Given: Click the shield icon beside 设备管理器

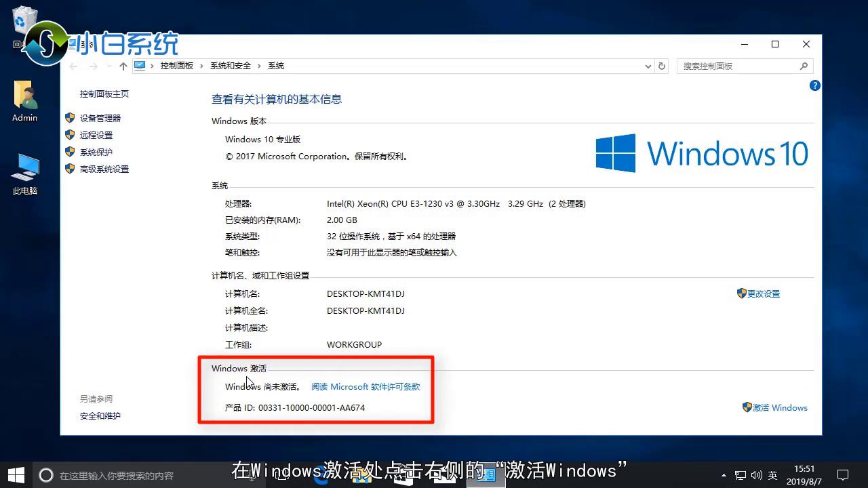Looking at the screenshot, I should click(x=70, y=118).
